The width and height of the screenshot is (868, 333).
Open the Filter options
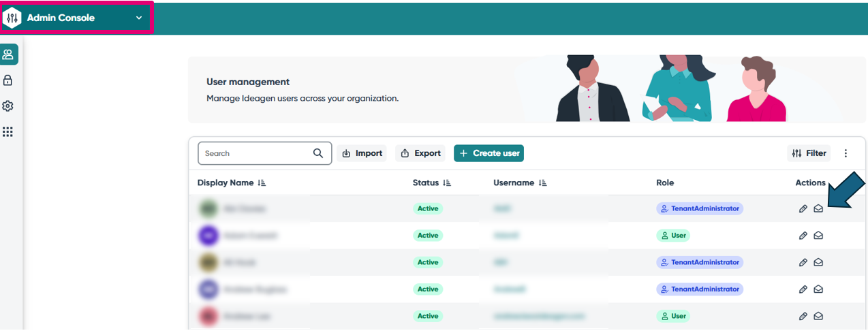pos(809,153)
